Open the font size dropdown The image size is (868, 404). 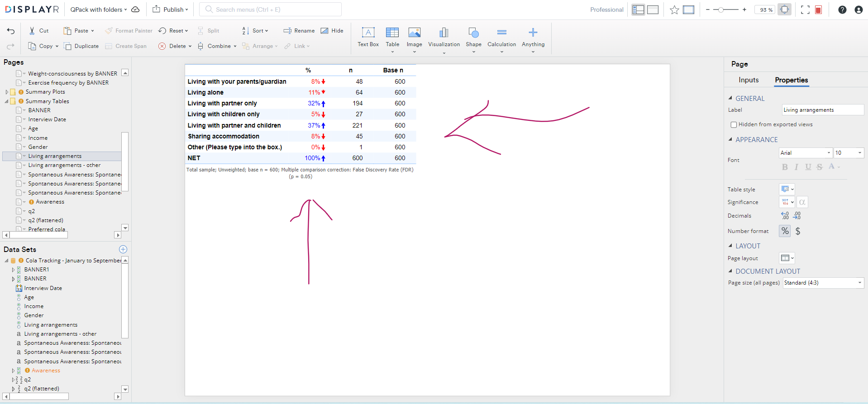849,153
